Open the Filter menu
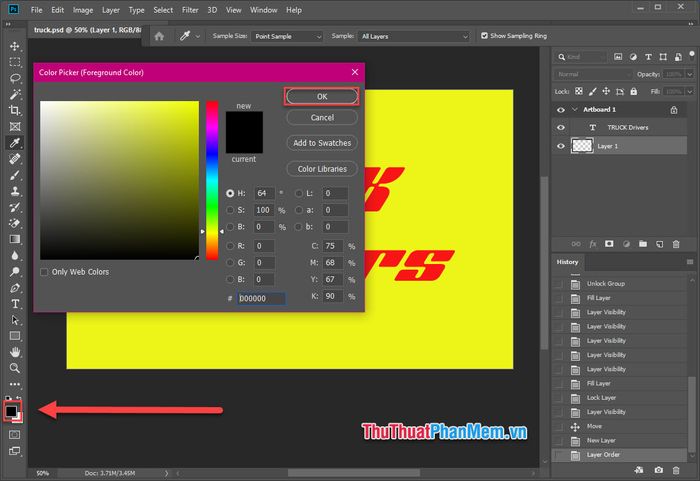 [190, 10]
